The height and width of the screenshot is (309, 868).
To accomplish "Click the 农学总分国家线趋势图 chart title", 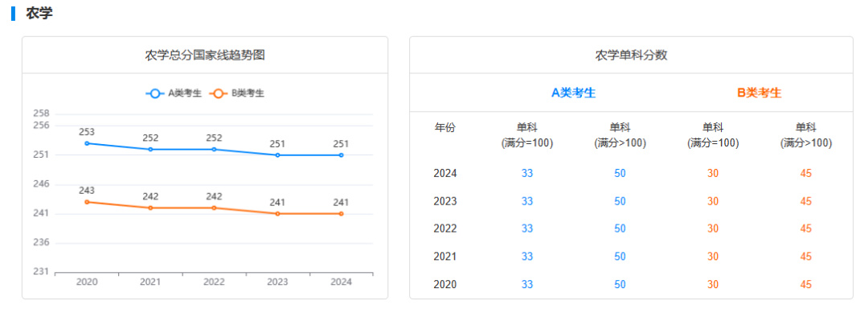I will click(x=205, y=56).
